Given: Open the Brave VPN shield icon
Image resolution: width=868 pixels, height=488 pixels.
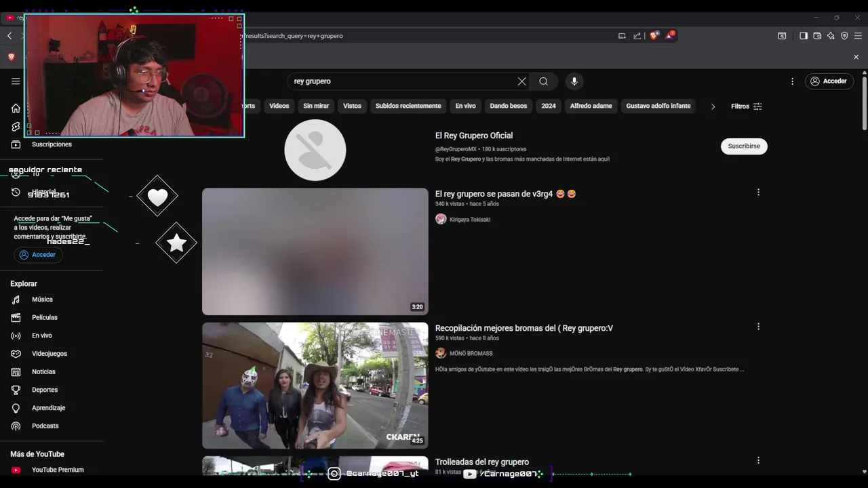Looking at the screenshot, I should tap(844, 36).
